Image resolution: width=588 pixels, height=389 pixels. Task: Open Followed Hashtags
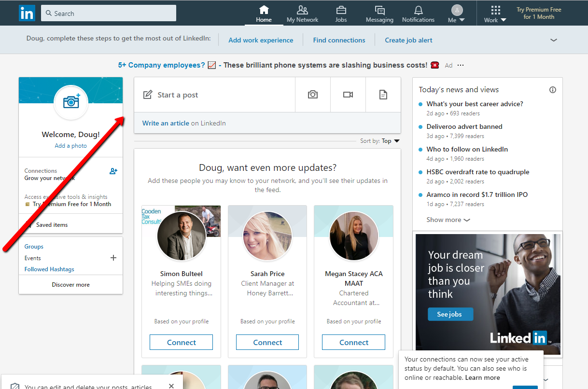(49, 269)
